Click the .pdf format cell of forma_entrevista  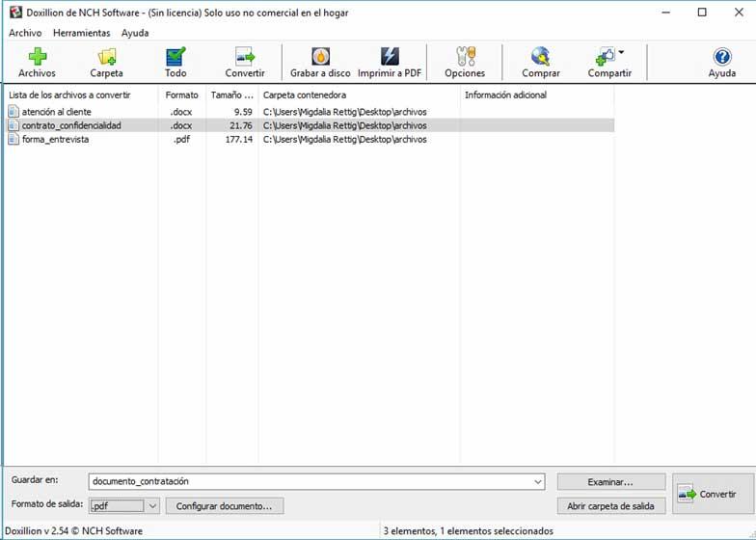(x=181, y=139)
